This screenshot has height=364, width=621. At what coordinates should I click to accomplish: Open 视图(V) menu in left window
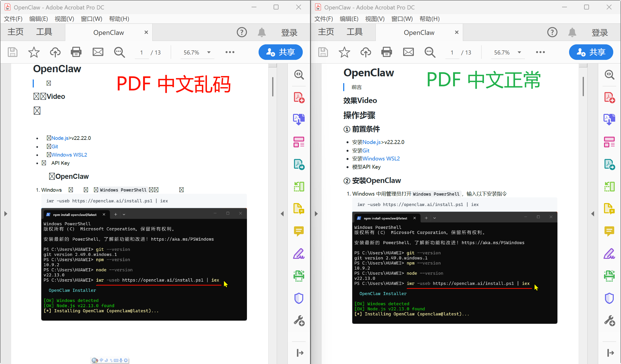tap(64, 19)
